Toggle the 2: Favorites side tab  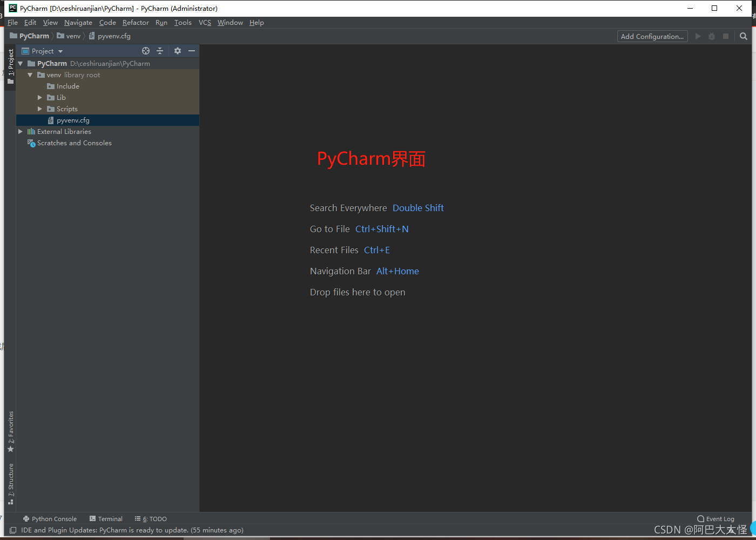pos(10,432)
